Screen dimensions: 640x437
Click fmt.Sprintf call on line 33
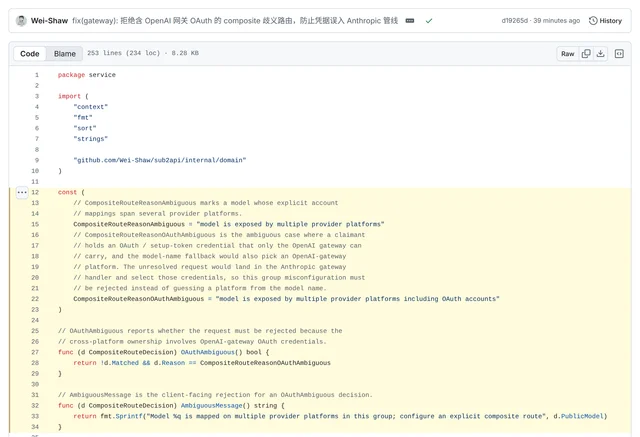click(x=121, y=416)
